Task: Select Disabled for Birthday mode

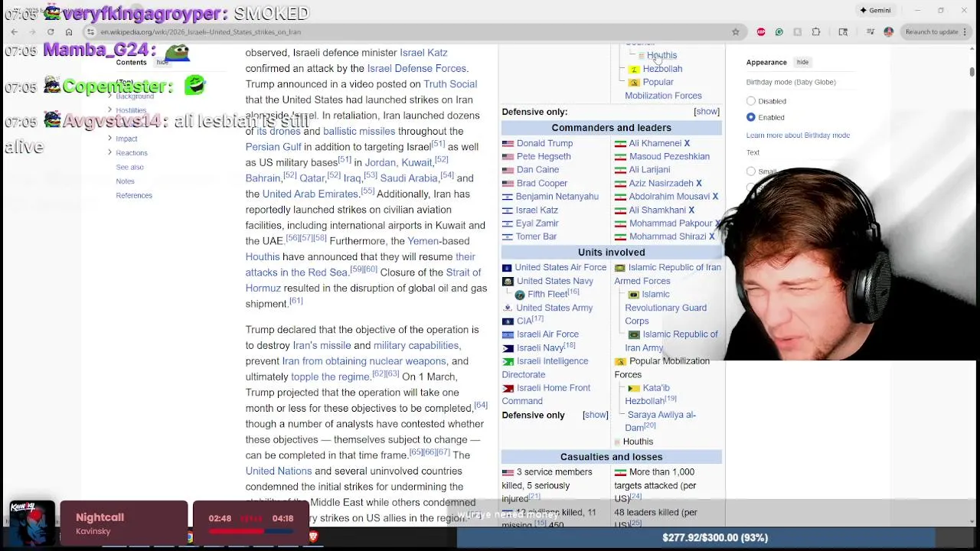Action: pos(751,101)
